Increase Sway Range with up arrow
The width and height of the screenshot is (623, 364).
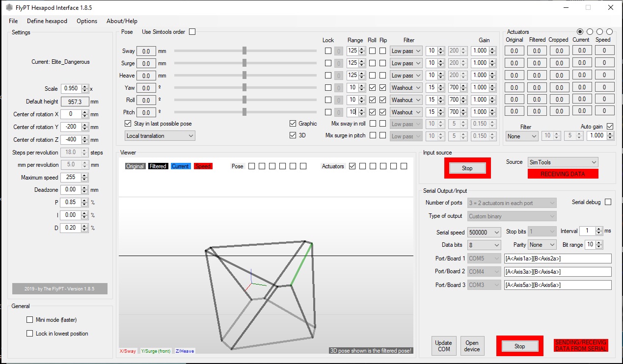point(362,49)
